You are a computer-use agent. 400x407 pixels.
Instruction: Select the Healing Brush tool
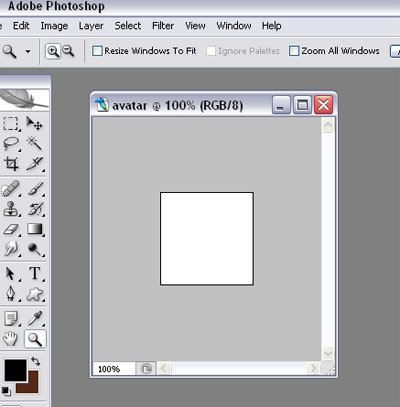pyautogui.click(x=11, y=189)
